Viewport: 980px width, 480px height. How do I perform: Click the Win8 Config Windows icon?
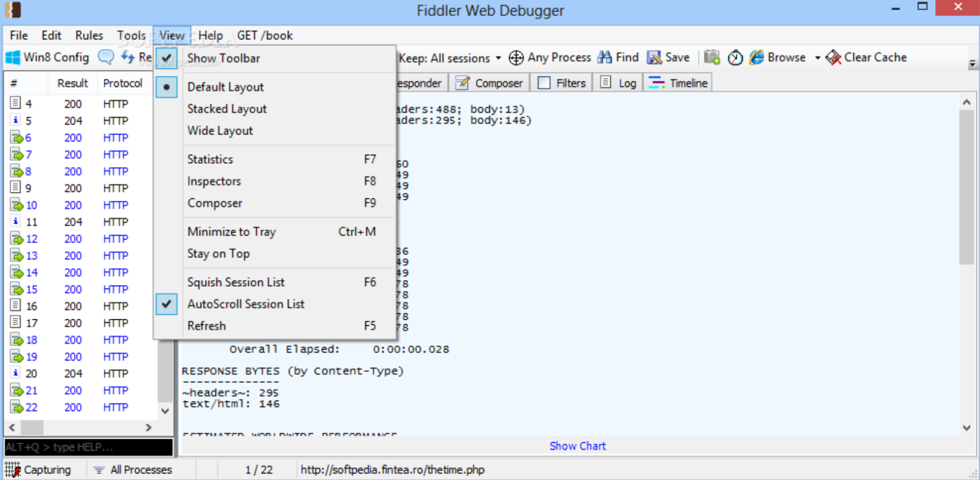pos(12,58)
